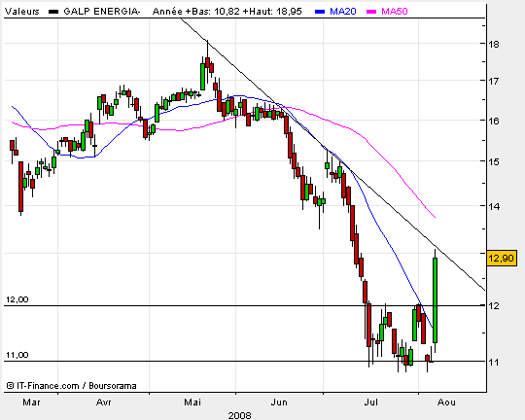Click the 18 price axis label
Image resolution: width=525 pixels, height=420 pixels.
(494, 44)
